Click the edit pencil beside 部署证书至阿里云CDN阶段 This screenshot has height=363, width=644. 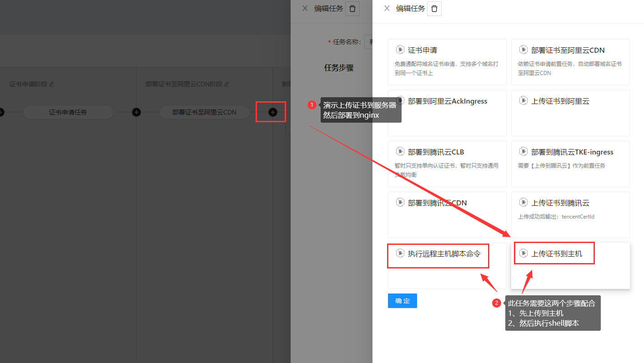(227, 84)
